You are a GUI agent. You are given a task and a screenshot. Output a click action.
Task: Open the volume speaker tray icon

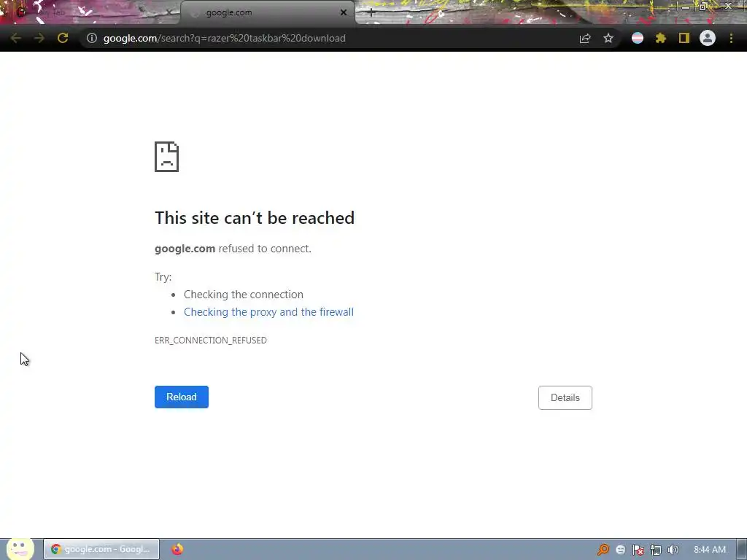coord(673,550)
